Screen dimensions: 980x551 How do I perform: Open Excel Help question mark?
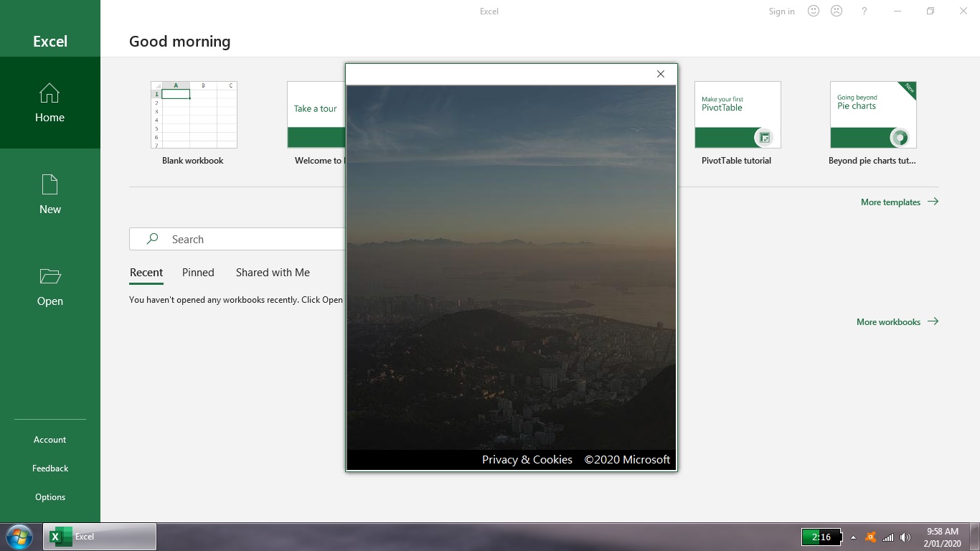click(x=864, y=11)
